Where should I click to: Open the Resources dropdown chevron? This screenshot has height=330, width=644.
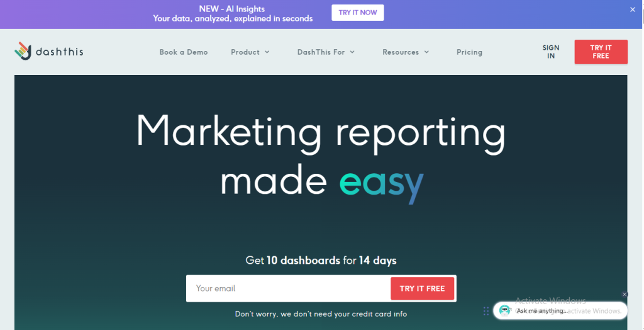(x=426, y=52)
